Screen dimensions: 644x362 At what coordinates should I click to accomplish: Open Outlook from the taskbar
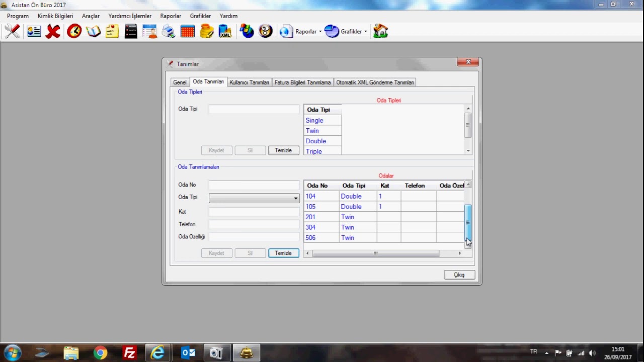[188, 353]
